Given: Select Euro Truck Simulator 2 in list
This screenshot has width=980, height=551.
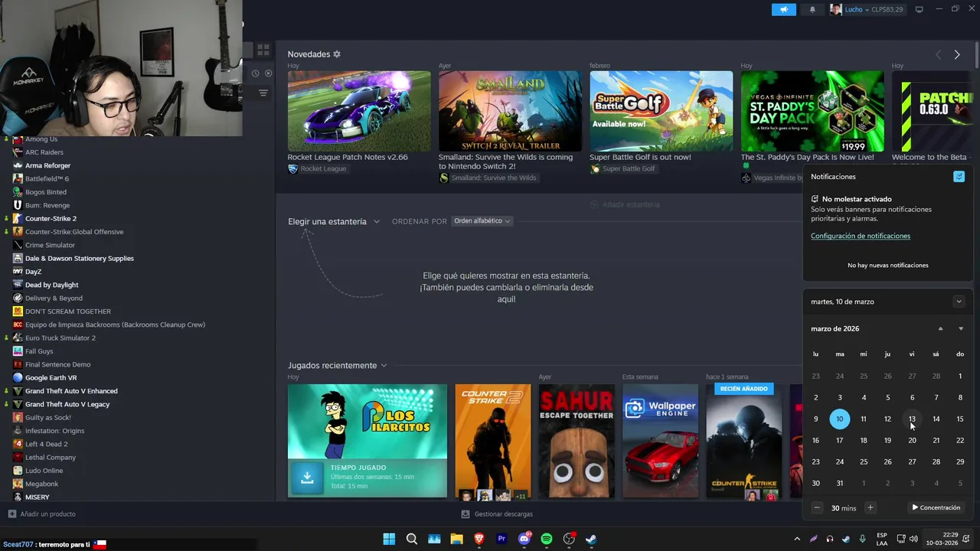Looking at the screenshot, I should (60, 337).
